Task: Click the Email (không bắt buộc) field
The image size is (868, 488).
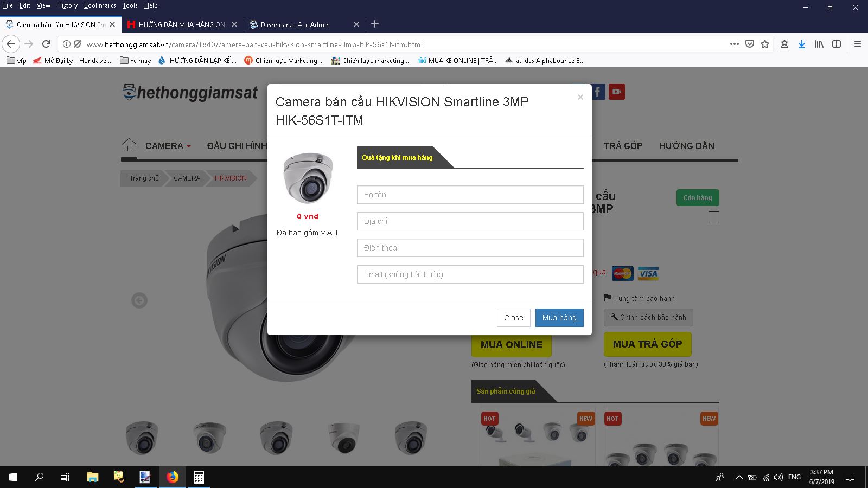Action: tap(470, 274)
